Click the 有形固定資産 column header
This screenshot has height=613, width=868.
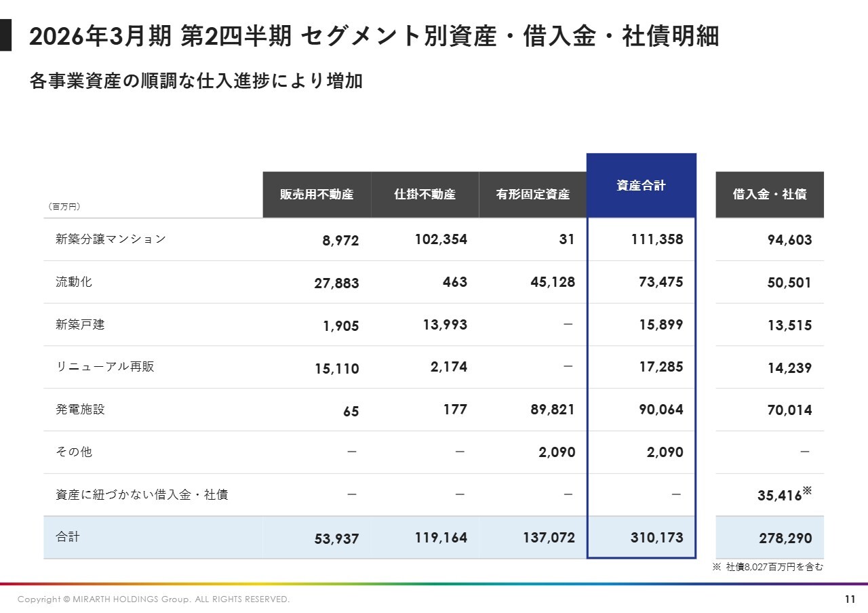(x=532, y=195)
